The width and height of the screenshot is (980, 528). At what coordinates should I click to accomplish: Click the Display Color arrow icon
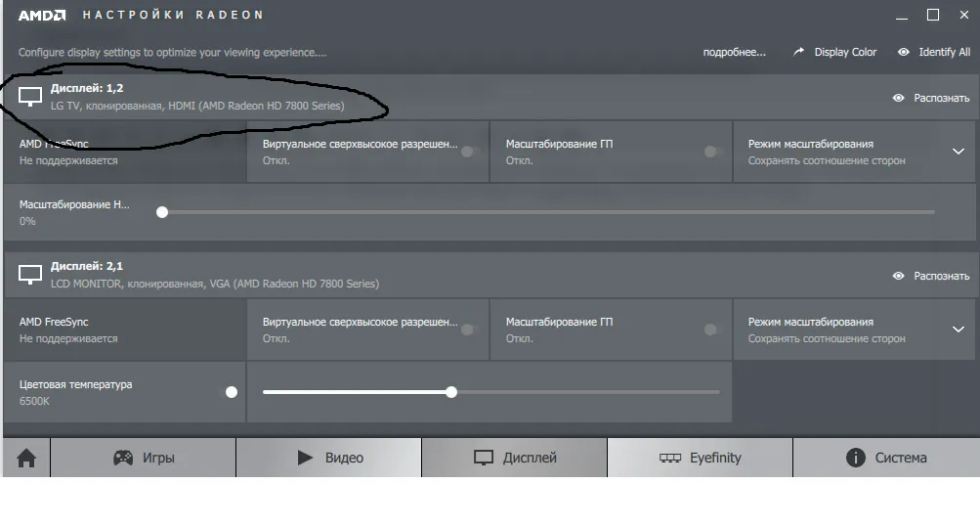798,52
